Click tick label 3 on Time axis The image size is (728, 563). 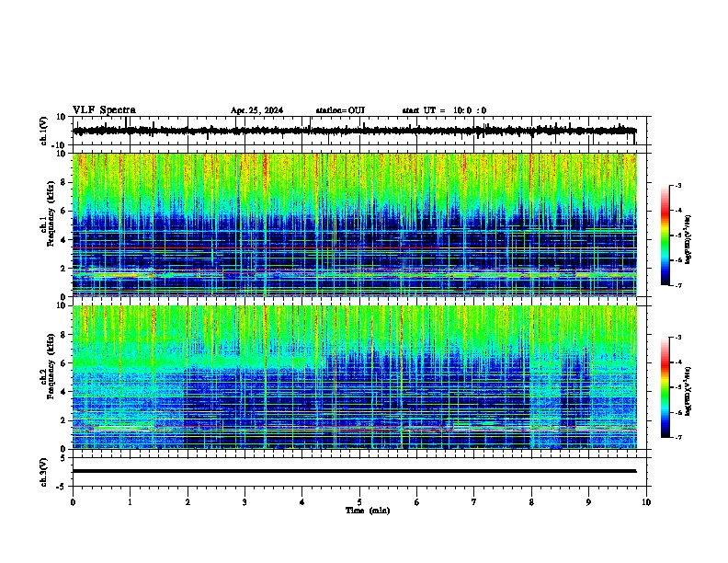pos(245,502)
